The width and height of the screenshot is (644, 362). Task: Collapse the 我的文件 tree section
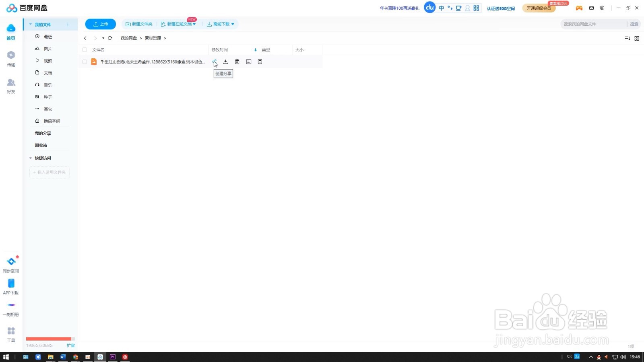(30, 25)
